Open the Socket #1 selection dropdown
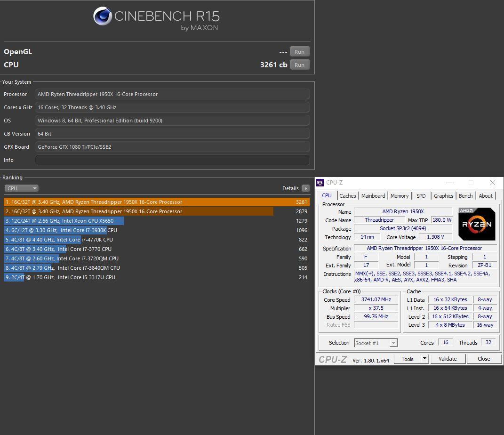The image size is (504, 435). click(376, 343)
